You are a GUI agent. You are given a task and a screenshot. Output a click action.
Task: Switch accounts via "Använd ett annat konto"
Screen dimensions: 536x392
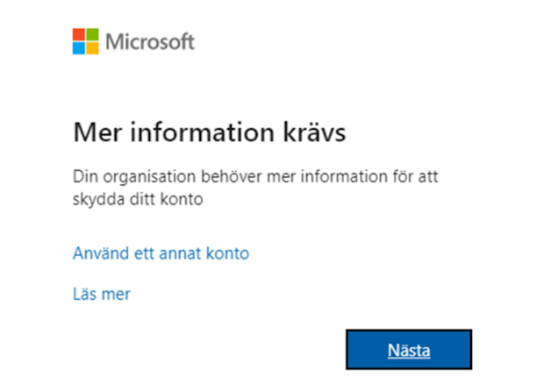pos(161,253)
